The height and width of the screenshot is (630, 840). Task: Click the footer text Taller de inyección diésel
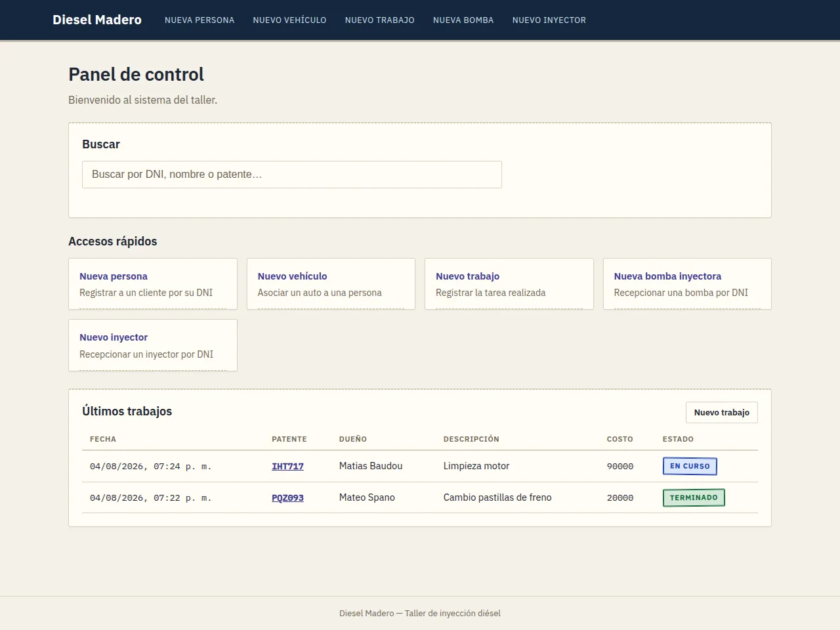(453, 614)
